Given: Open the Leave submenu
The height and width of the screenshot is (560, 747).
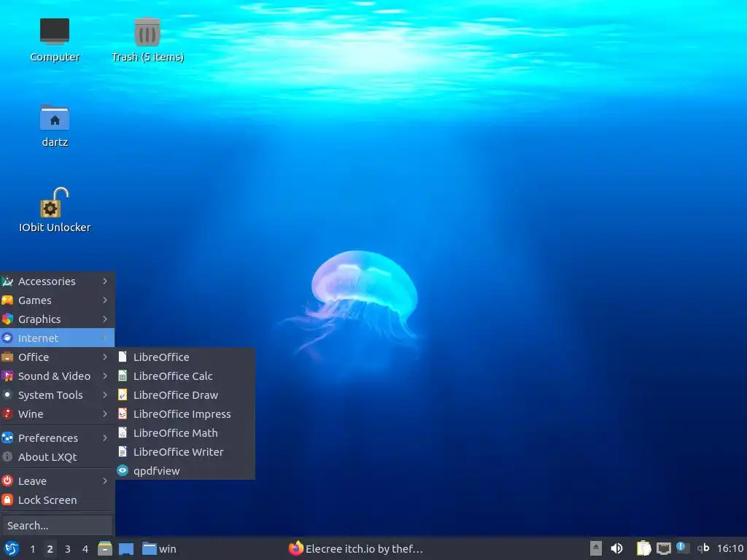Looking at the screenshot, I should (57, 481).
